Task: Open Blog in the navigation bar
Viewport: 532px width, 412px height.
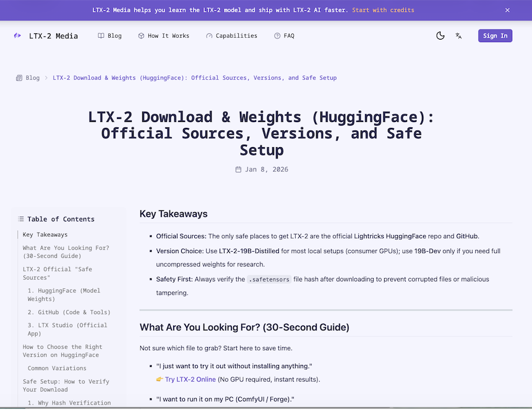Action: pyautogui.click(x=109, y=36)
